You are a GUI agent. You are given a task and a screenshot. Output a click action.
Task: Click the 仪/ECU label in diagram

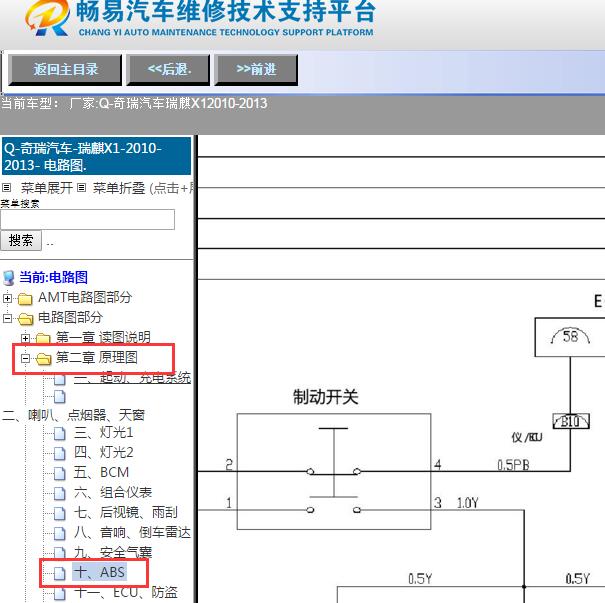[527, 437]
